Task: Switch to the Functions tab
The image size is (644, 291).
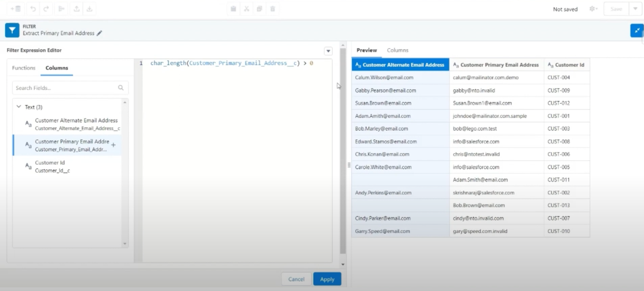Action: [24, 68]
